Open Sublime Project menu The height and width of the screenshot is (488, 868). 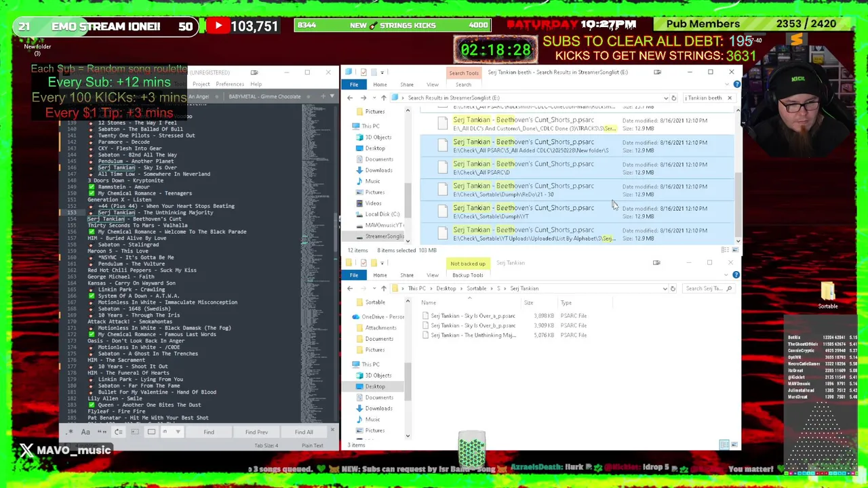(x=201, y=84)
